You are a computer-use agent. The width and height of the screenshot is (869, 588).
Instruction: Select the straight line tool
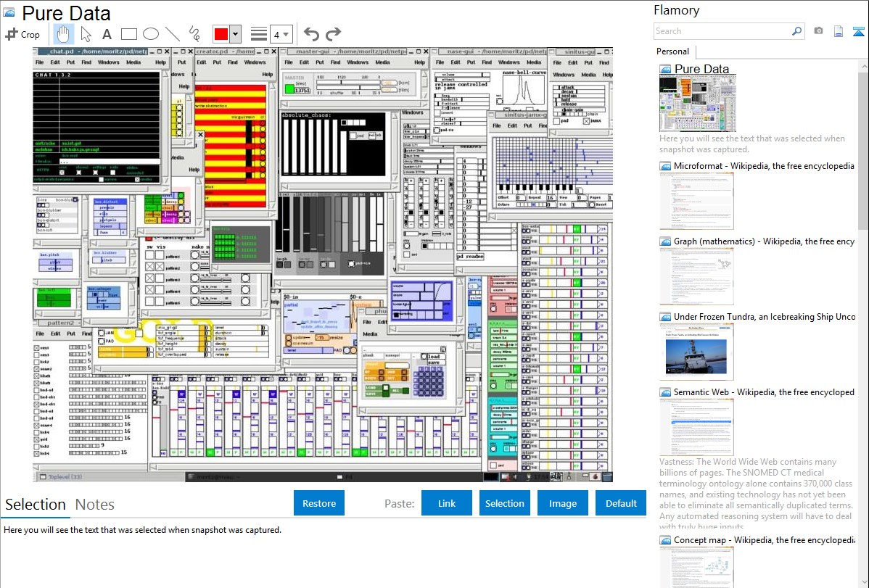173,34
